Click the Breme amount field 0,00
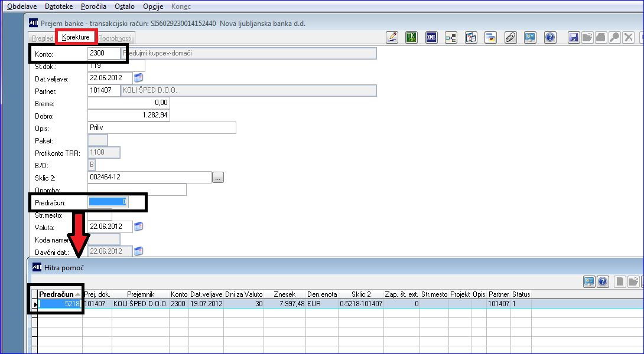644x354 pixels. pyautogui.click(x=129, y=103)
